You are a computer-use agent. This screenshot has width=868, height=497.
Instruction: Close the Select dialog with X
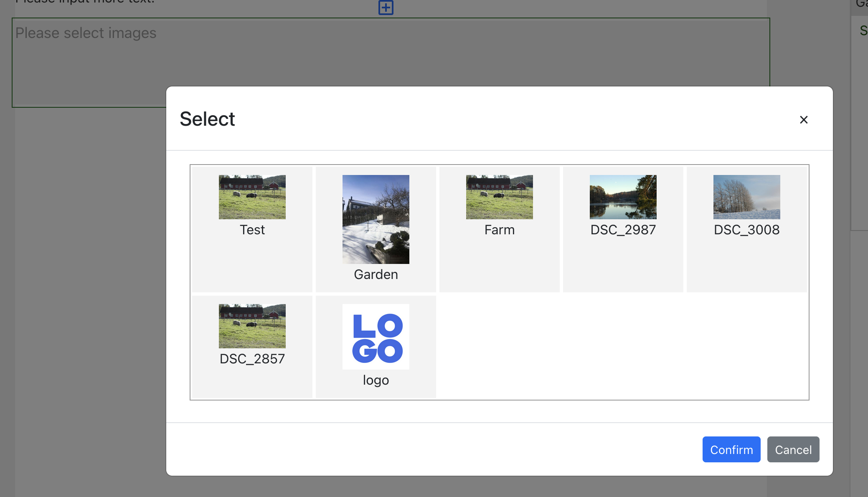pyautogui.click(x=803, y=120)
